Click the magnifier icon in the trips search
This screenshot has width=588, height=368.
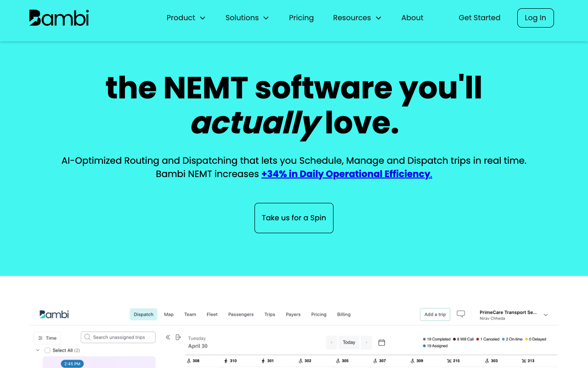[87, 337]
